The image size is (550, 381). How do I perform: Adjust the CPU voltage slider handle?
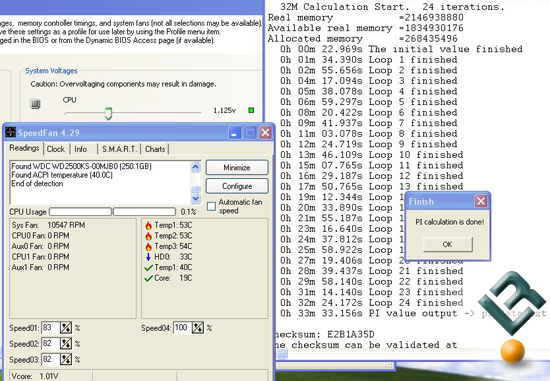point(108,114)
